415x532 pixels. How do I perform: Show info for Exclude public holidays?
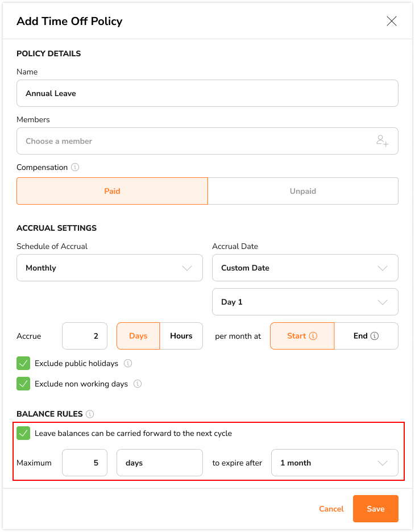(x=127, y=363)
